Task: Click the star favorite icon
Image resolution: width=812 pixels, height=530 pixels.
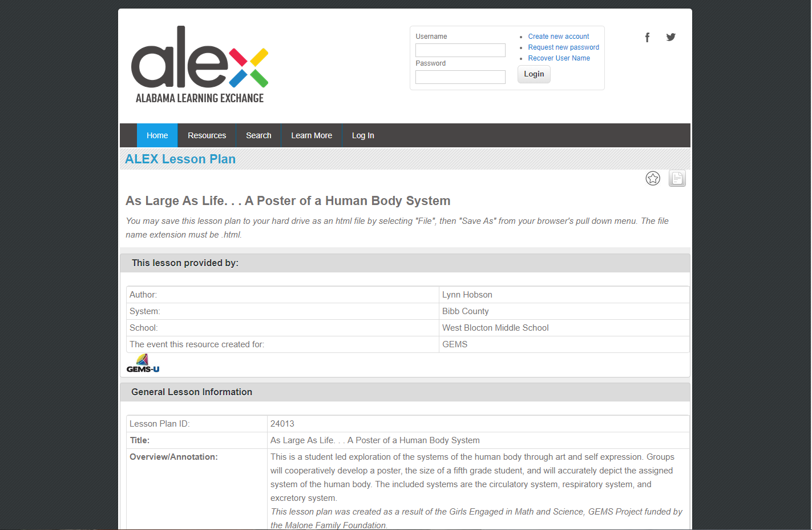Action: (x=653, y=178)
